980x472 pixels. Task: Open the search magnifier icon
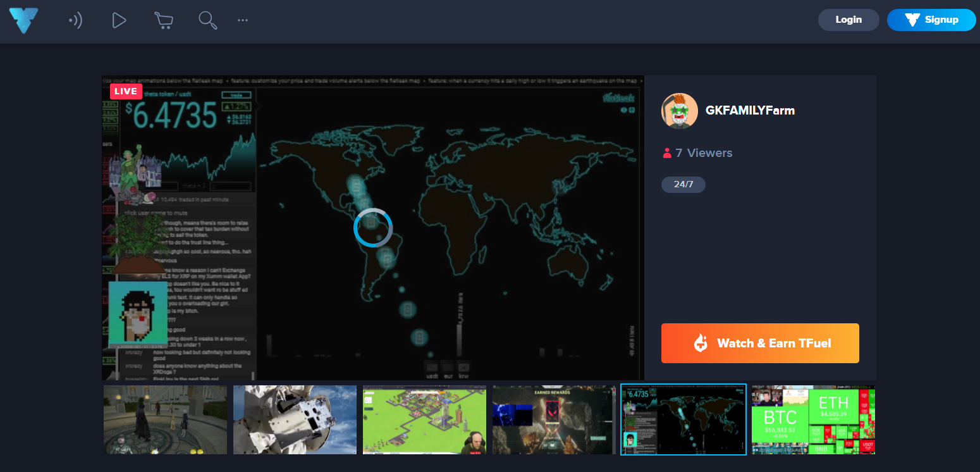208,20
